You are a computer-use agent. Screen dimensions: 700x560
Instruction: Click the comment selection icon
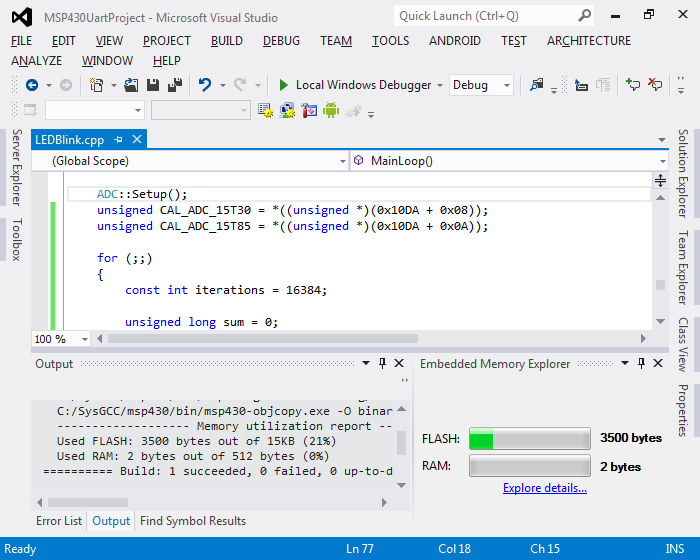633,85
